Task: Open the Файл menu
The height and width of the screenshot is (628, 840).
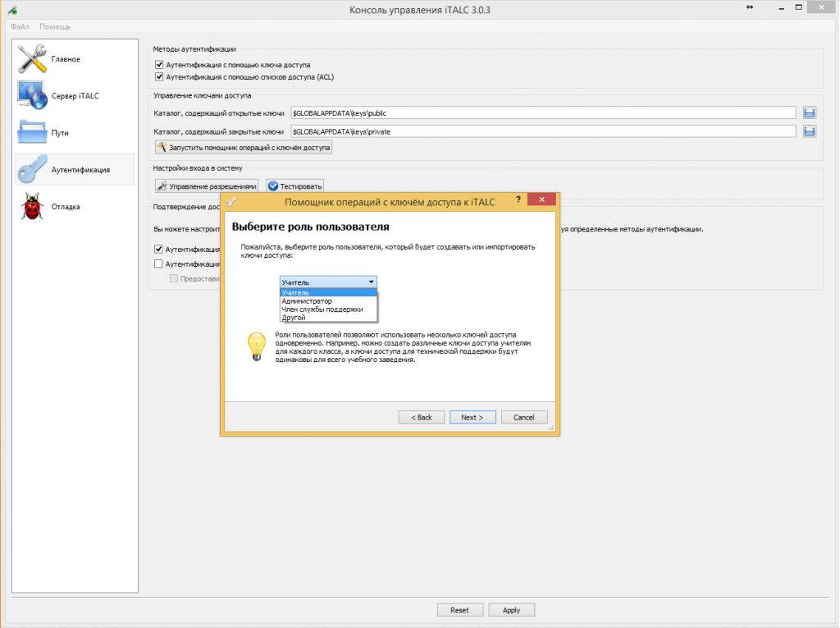Action: (20, 26)
